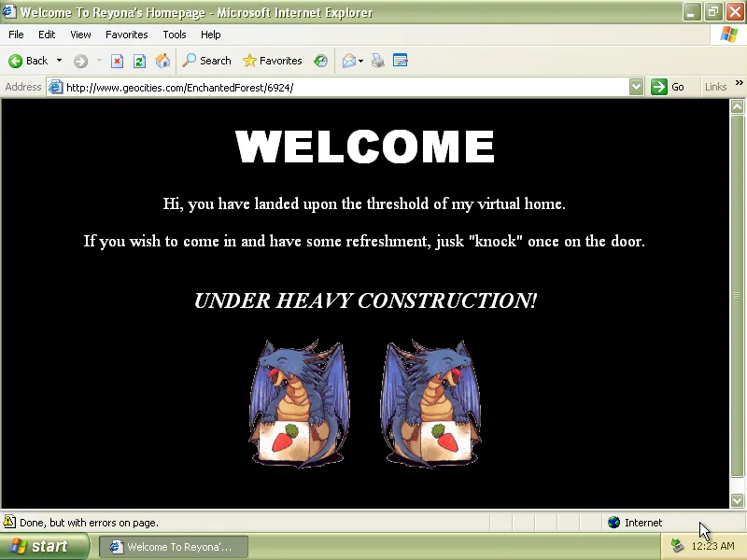This screenshot has width=747, height=560.
Task: Close the Internet Explorer window
Action: tap(735, 12)
